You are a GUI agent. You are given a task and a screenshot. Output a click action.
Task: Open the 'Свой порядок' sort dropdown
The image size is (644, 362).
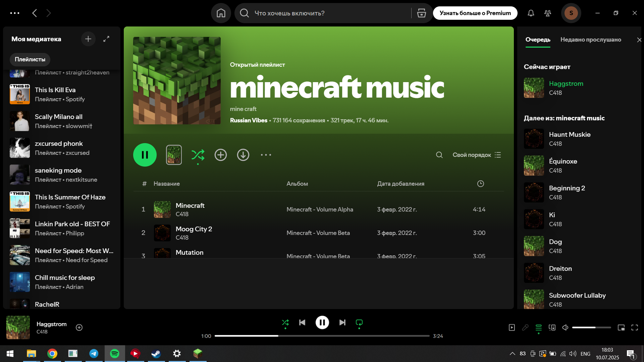coord(476,155)
